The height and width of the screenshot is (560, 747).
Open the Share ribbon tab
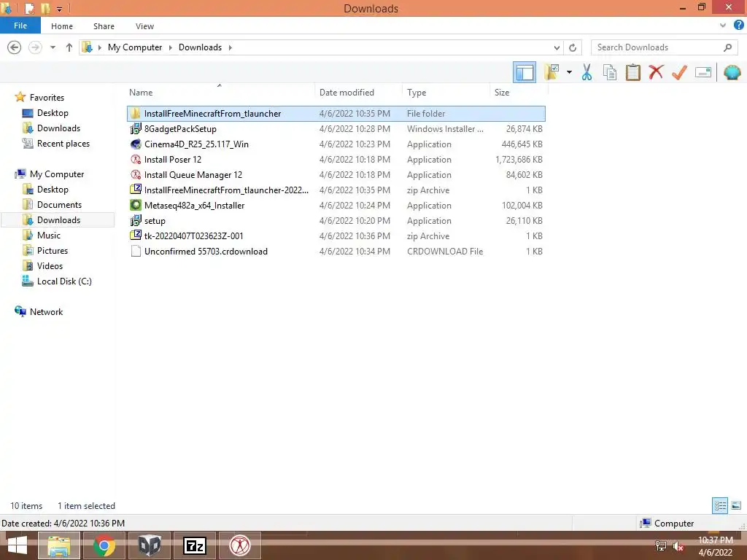[x=104, y=26]
